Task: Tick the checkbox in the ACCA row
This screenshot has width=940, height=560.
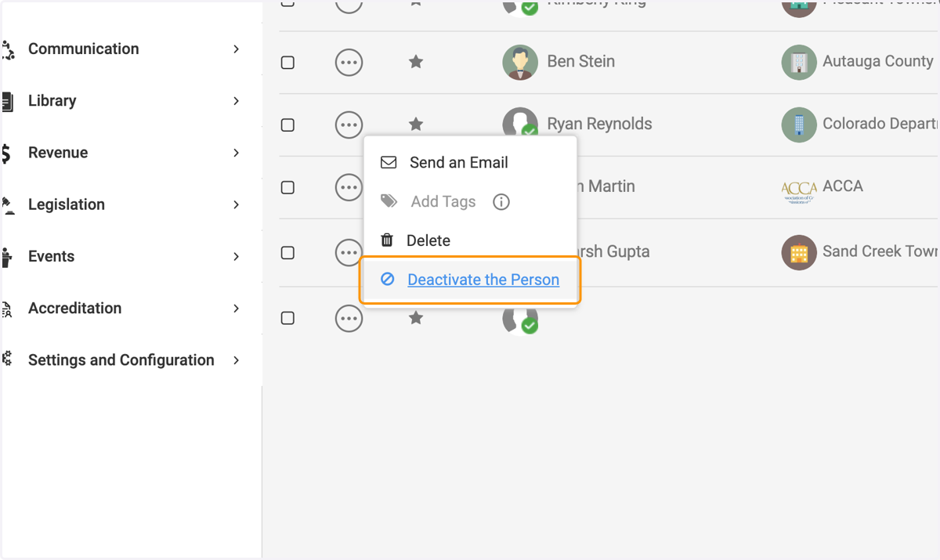Action: [287, 188]
